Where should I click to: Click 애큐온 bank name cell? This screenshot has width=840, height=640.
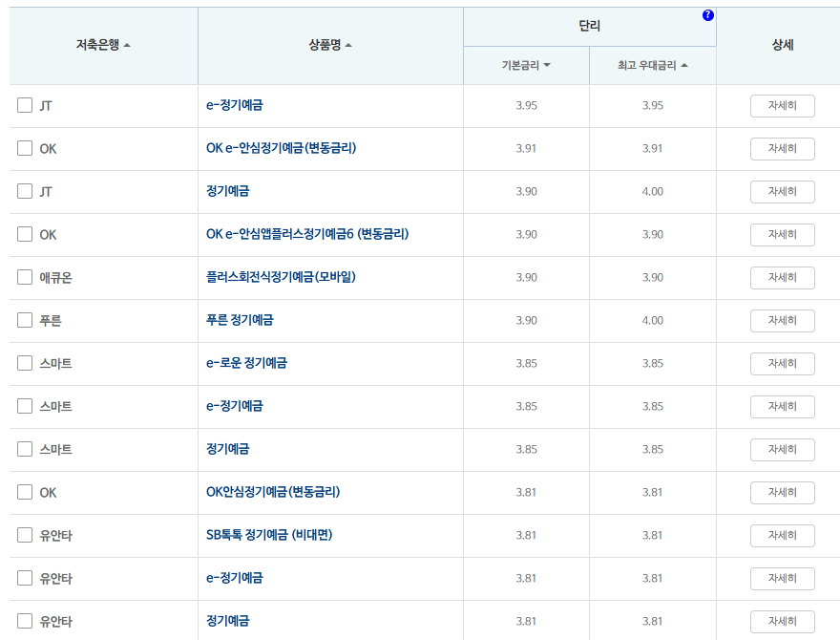(x=55, y=278)
